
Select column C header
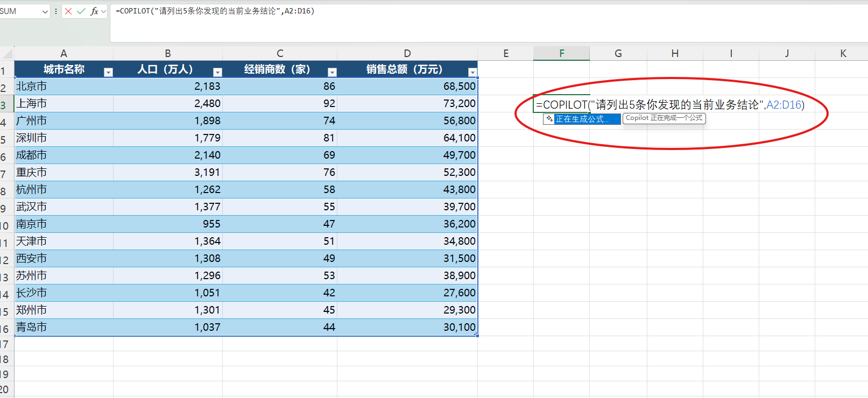(280, 53)
